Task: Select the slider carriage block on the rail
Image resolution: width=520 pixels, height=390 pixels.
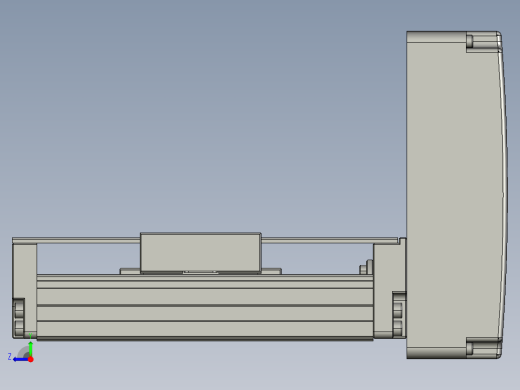Action: coord(201,253)
